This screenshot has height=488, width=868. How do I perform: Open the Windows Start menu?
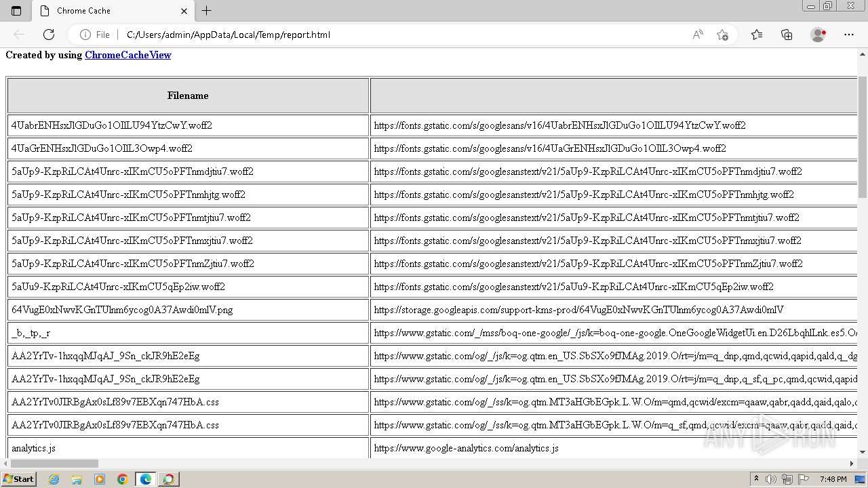[18, 479]
